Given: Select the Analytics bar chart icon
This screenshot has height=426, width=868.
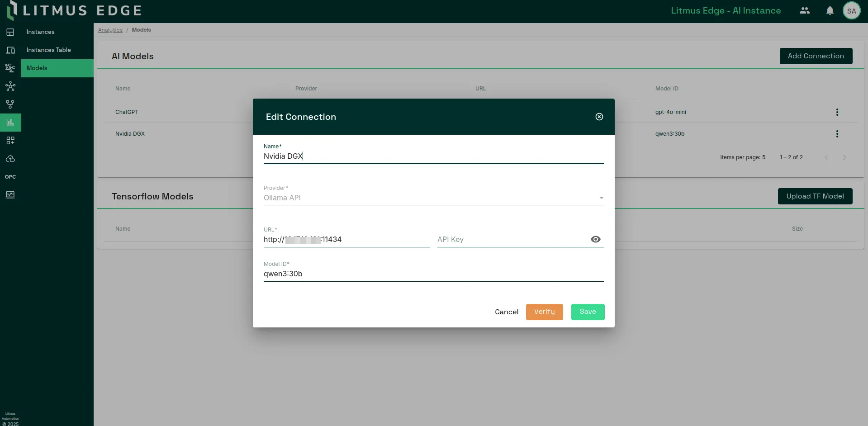Looking at the screenshot, I should click(10, 123).
